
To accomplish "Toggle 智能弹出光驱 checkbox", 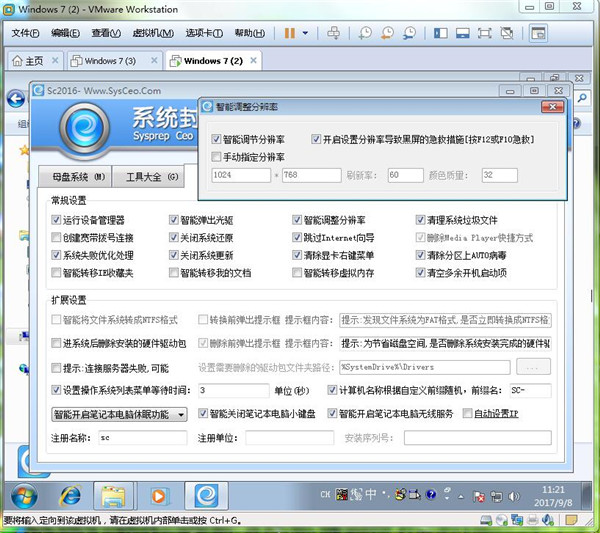I will pos(173,220).
